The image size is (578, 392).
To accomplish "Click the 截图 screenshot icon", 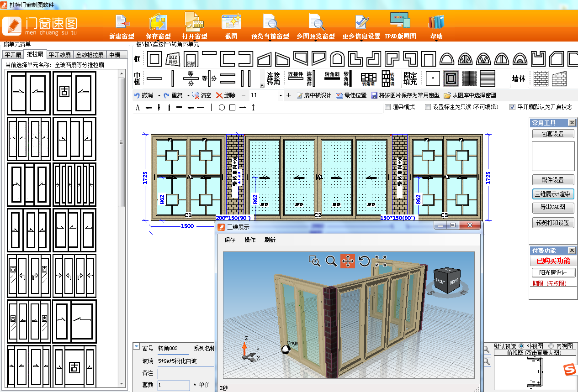I will pos(231,22).
